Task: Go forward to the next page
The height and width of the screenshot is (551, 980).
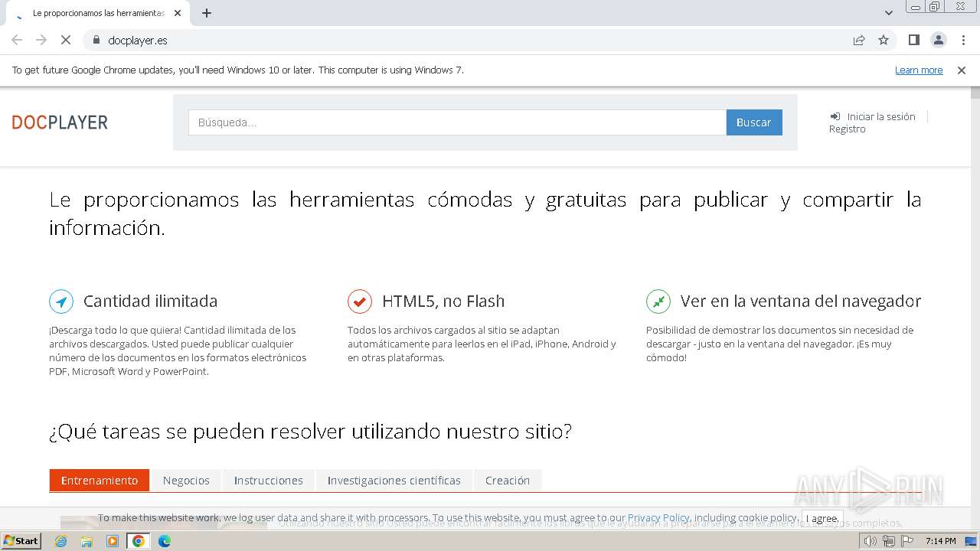Action: coord(41,40)
